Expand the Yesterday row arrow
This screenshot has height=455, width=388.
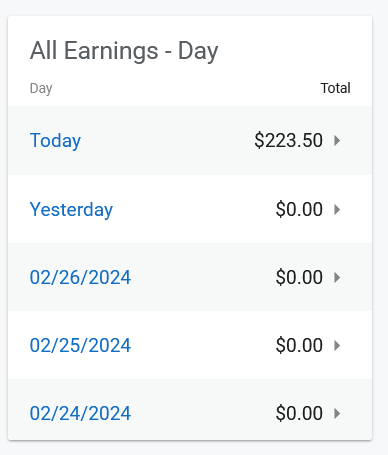(x=337, y=210)
